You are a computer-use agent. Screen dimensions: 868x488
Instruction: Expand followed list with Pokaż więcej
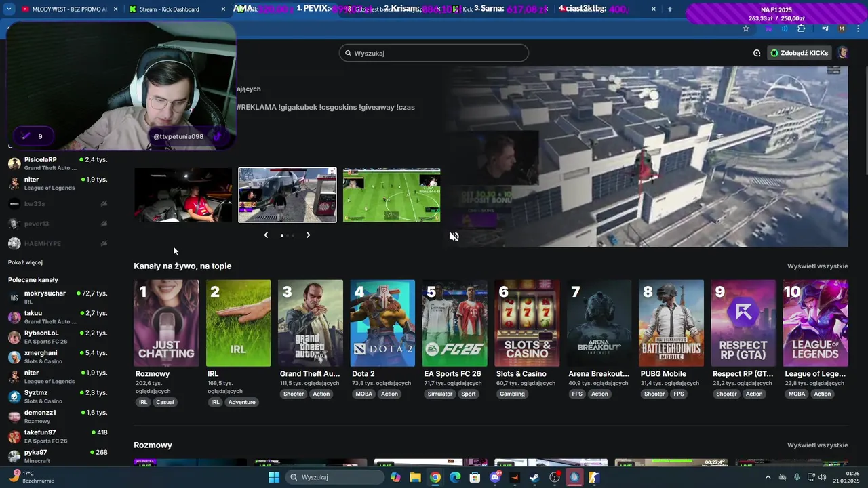[x=25, y=262]
